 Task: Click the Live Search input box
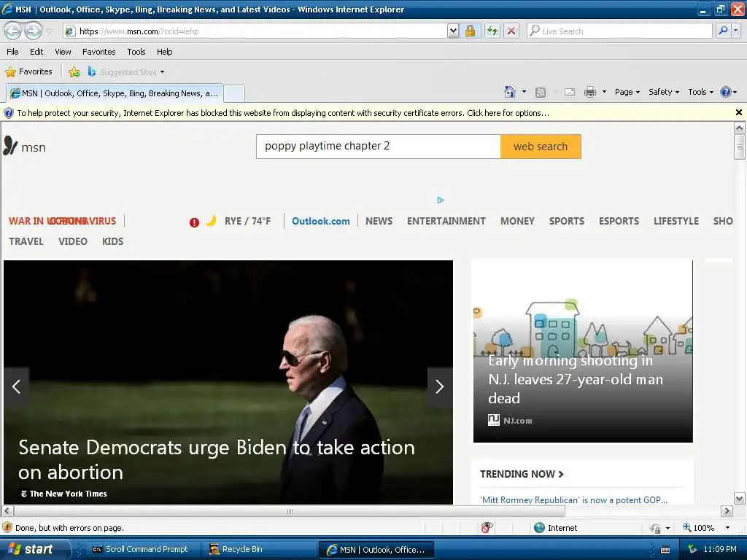(x=619, y=31)
